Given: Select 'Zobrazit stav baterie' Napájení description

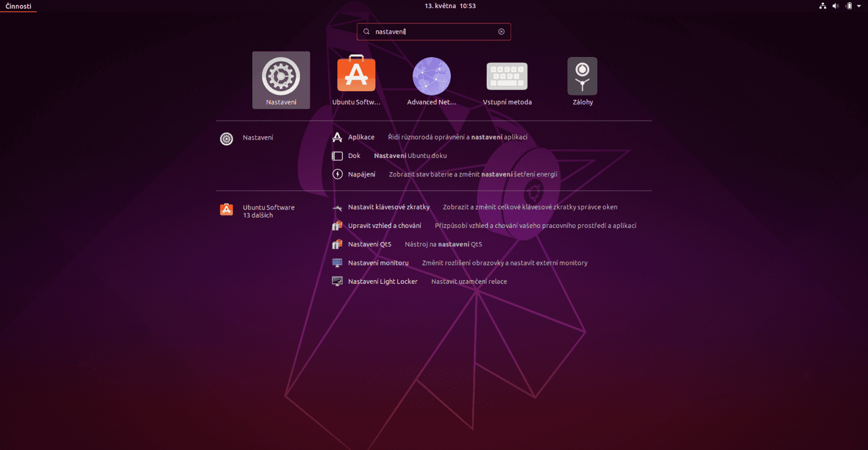Looking at the screenshot, I should (x=473, y=174).
